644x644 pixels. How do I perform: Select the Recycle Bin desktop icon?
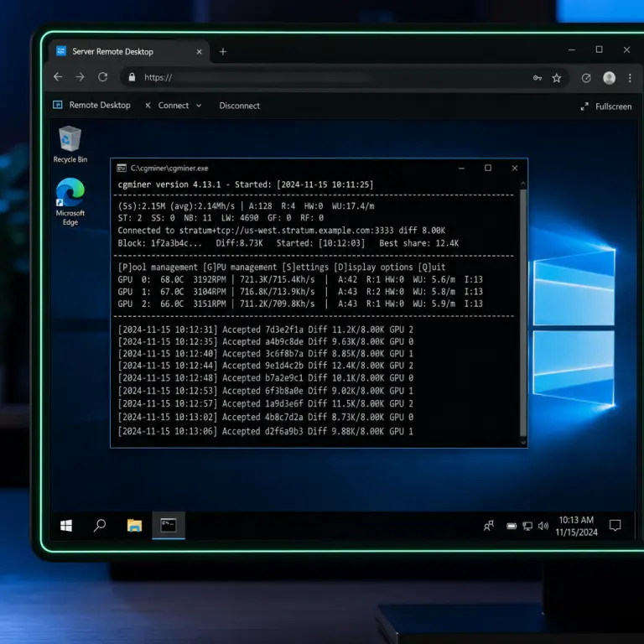click(x=70, y=144)
